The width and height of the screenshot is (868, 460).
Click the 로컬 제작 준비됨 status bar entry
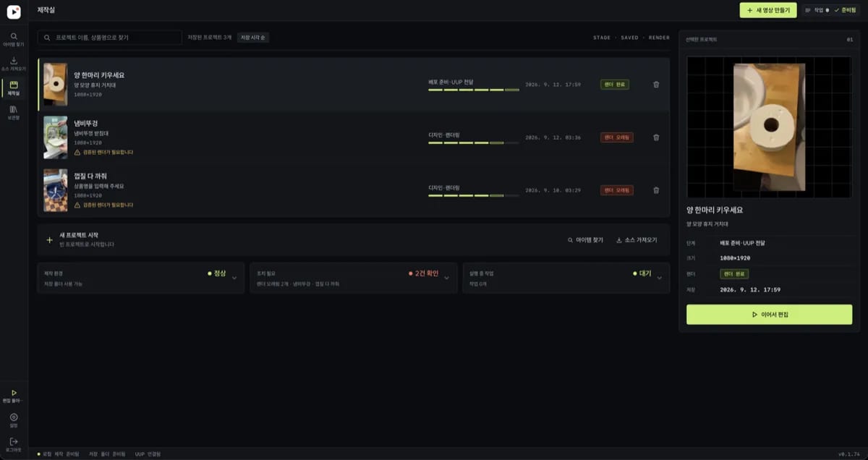coord(59,454)
